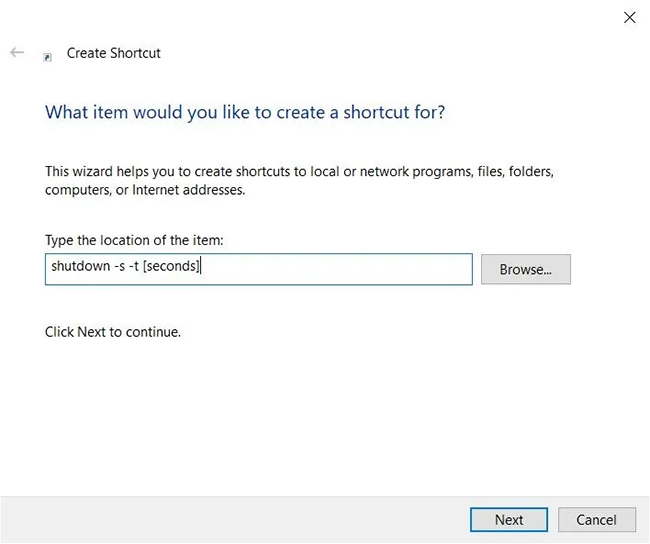Click the empty footer bar left of Next

pyautogui.click(x=230, y=519)
